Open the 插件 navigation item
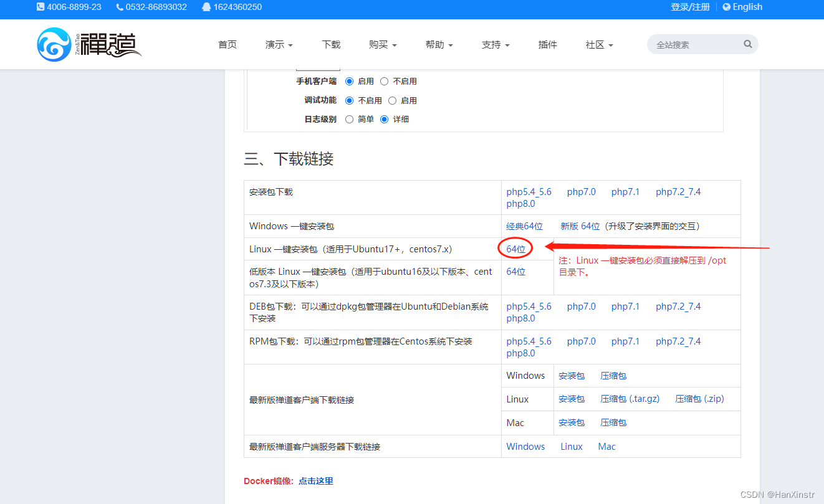 pos(547,44)
